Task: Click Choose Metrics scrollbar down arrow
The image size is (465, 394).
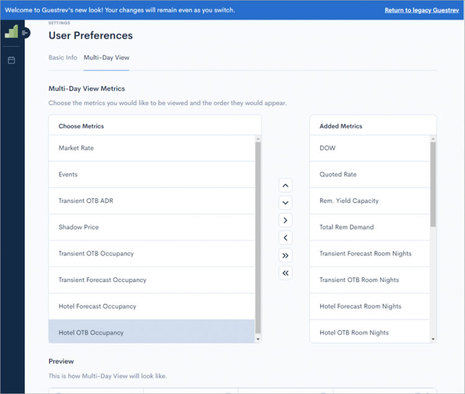Action: click(258, 339)
